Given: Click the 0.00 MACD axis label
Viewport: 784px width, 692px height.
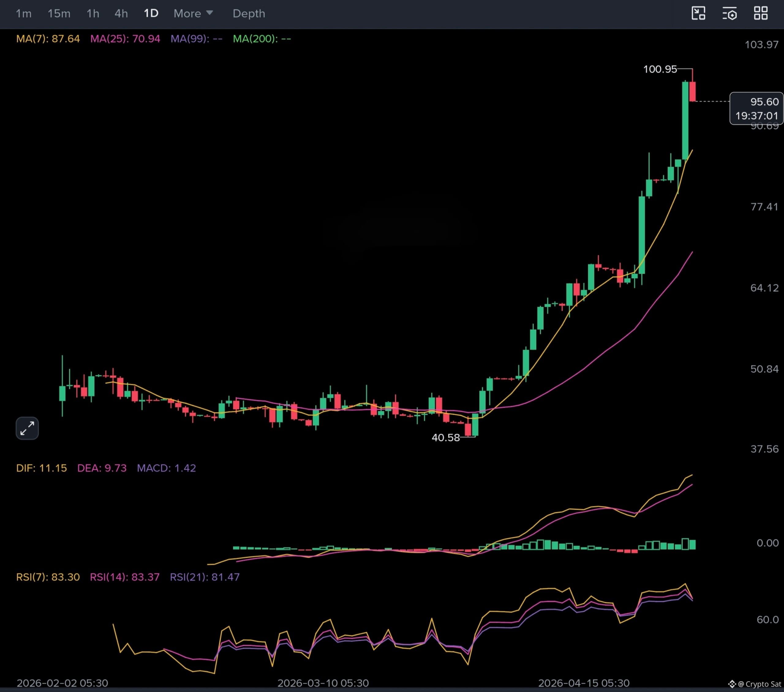Looking at the screenshot, I should tap(767, 543).
